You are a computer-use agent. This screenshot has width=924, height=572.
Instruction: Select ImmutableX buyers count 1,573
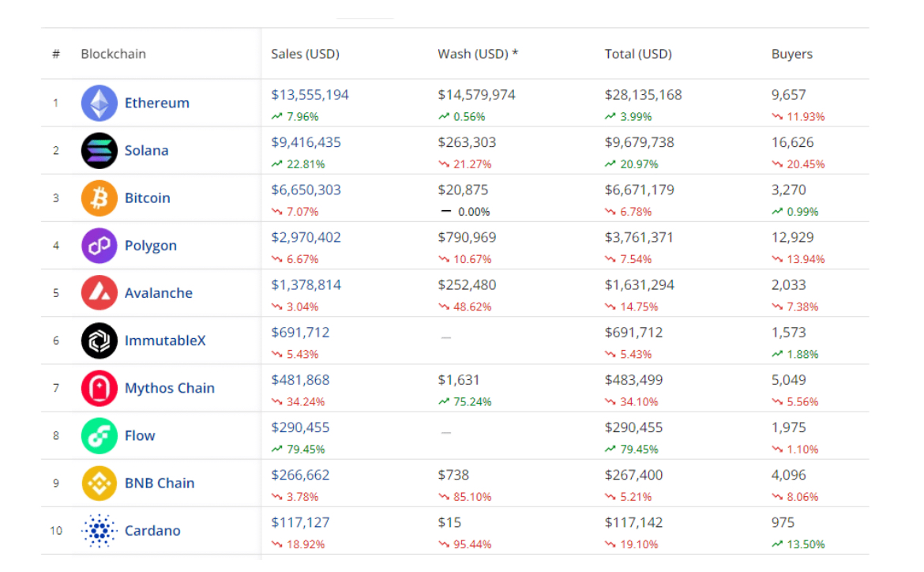(x=788, y=333)
